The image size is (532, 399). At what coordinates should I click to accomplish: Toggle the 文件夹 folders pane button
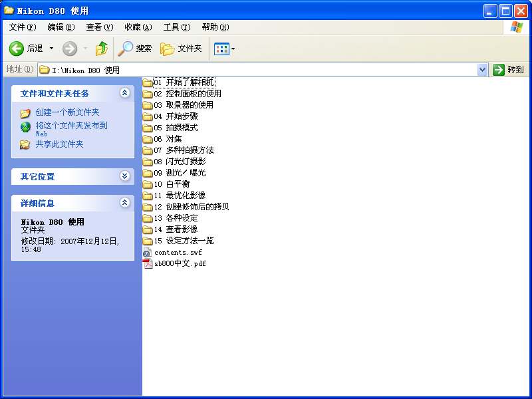181,49
